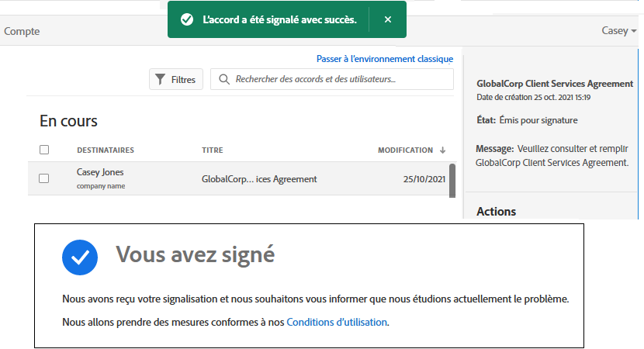Open the Conditions d'utilisation link
This screenshot has height=349, width=644.
click(x=337, y=322)
